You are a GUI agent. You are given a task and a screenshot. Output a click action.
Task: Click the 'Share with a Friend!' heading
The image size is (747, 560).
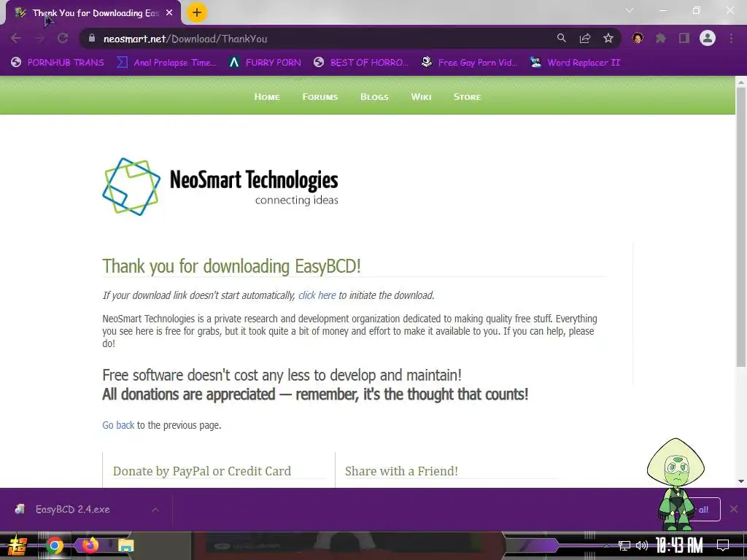(401, 471)
